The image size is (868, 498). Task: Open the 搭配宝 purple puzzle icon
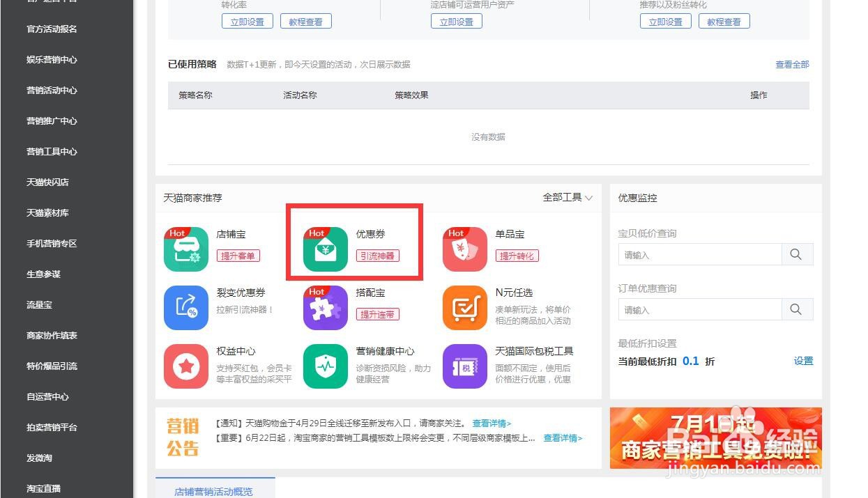[326, 308]
